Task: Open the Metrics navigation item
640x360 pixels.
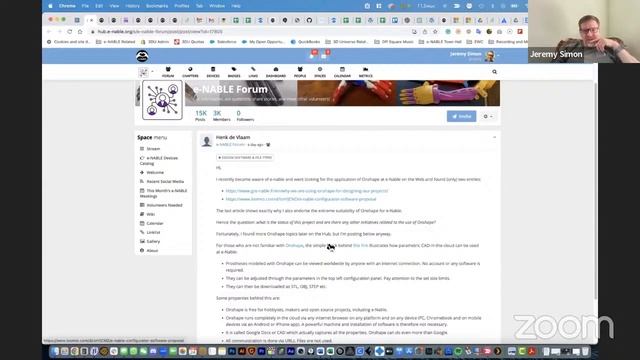Action: (x=366, y=72)
